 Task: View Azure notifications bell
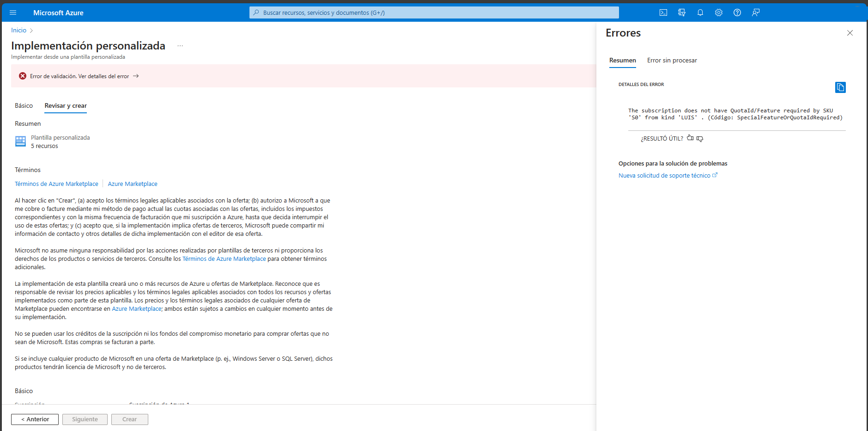click(x=700, y=12)
